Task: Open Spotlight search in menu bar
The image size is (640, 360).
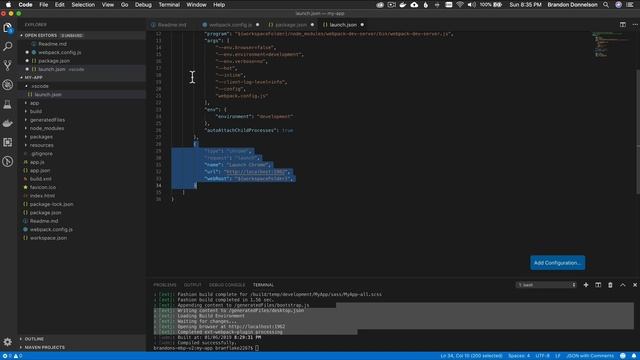Action: pyautogui.click(x=606, y=5)
